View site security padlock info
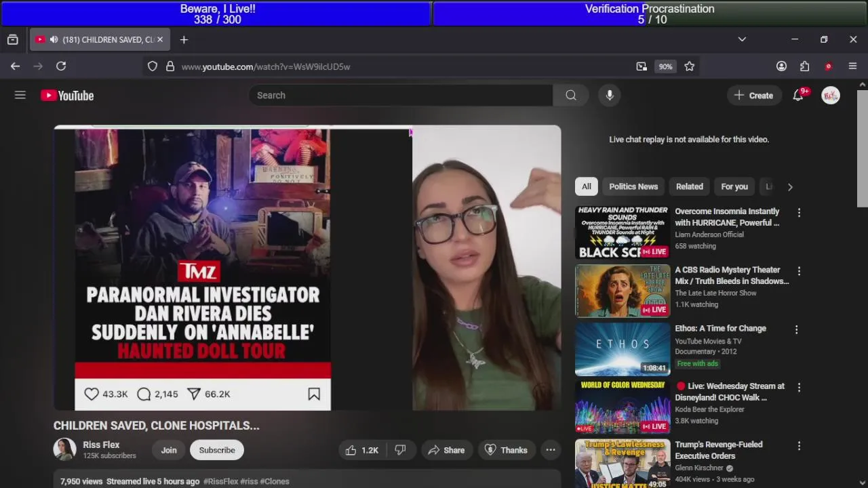 coord(170,66)
